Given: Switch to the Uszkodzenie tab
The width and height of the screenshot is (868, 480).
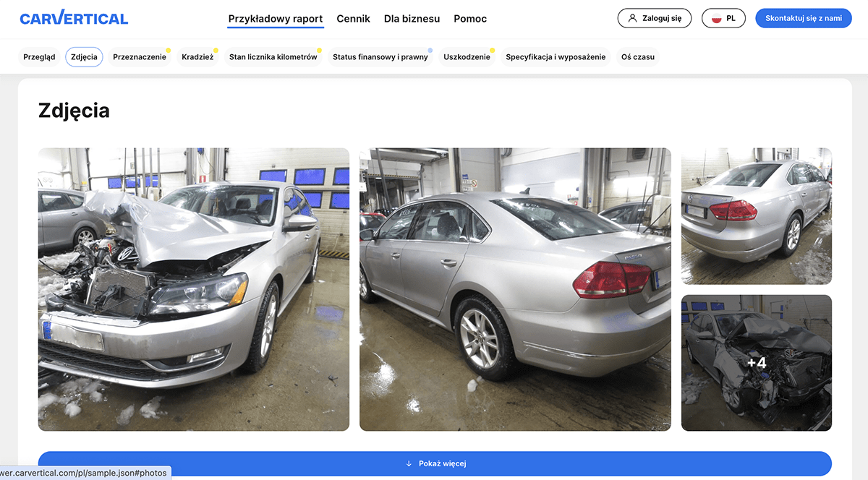Looking at the screenshot, I should [467, 57].
